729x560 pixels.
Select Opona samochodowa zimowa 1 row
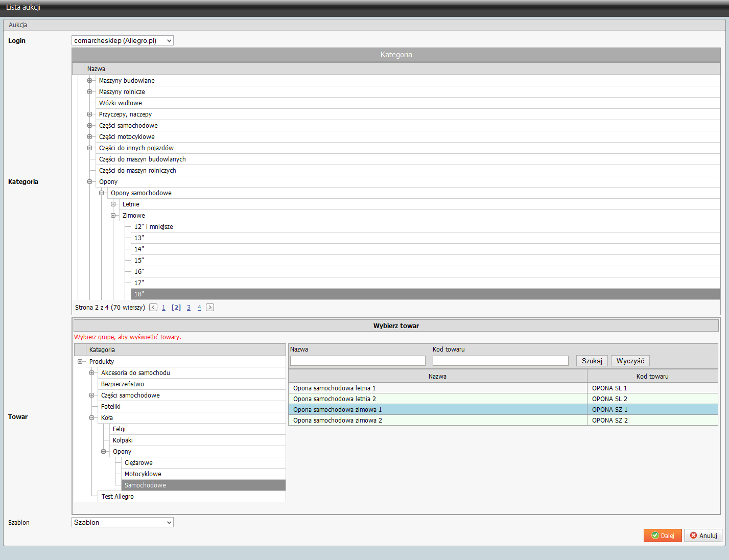503,409
